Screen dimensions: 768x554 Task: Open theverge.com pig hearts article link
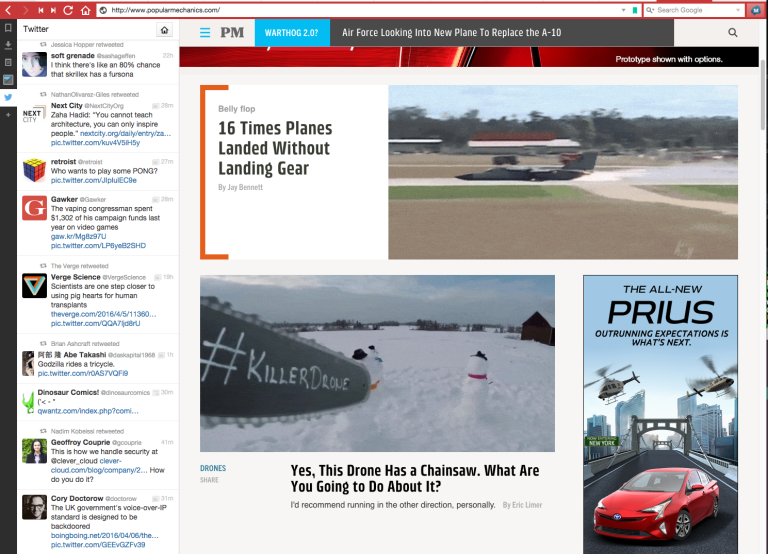click(x=103, y=314)
